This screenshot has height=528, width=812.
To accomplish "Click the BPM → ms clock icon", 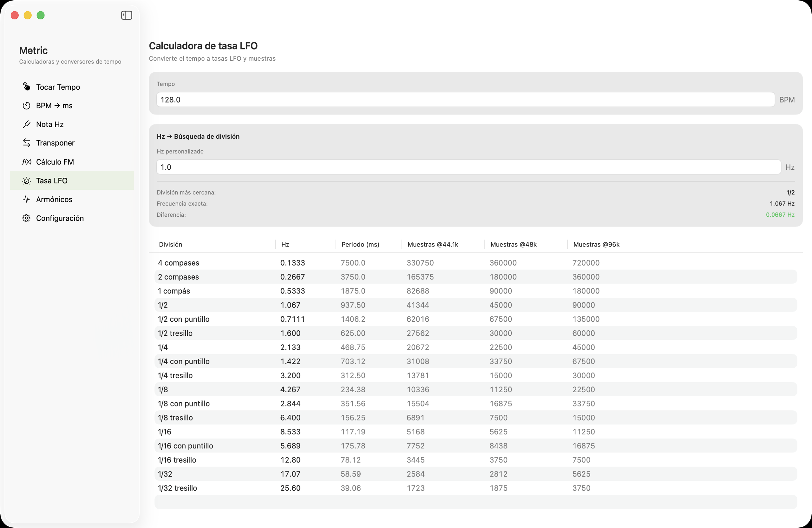I will (26, 105).
